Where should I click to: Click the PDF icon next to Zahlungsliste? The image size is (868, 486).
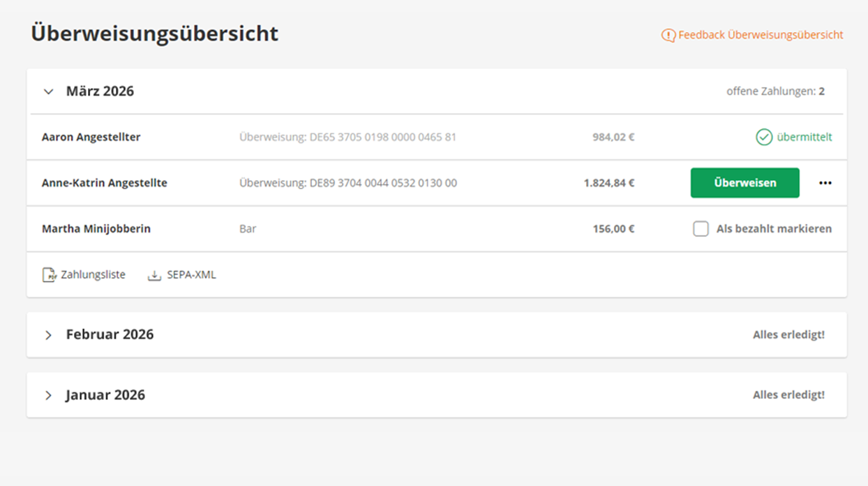tap(49, 275)
